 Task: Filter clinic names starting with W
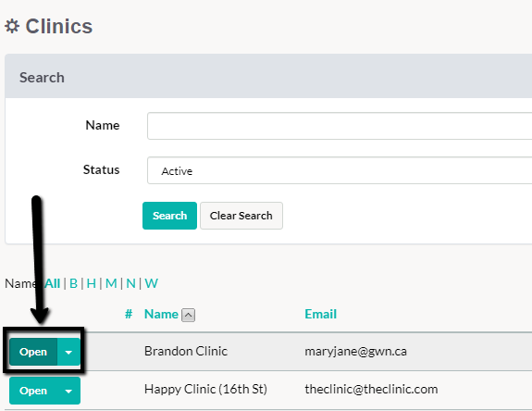pyautogui.click(x=151, y=283)
